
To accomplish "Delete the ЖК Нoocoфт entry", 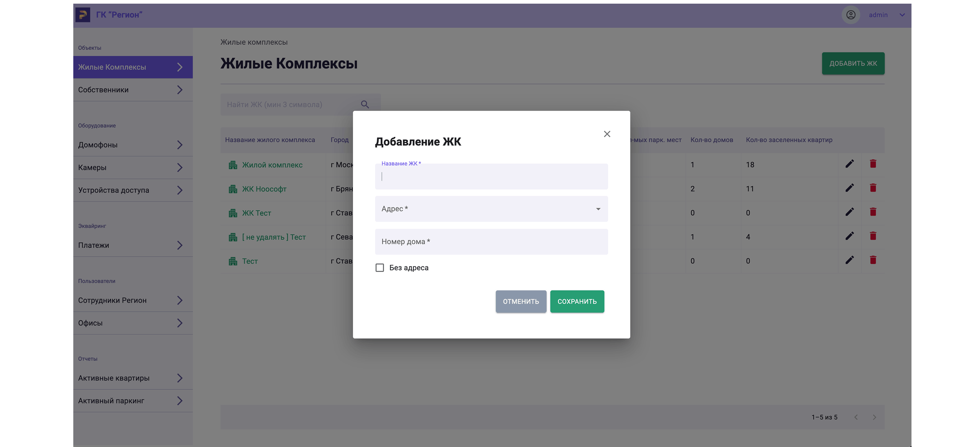I will 873,188.
